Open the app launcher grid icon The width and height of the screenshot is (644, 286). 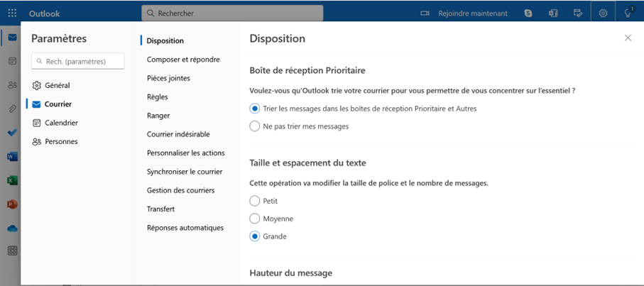[x=12, y=13]
